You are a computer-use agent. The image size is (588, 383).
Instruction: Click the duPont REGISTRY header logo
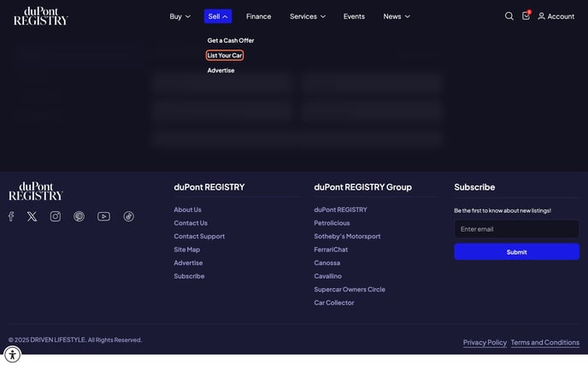pos(41,16)
